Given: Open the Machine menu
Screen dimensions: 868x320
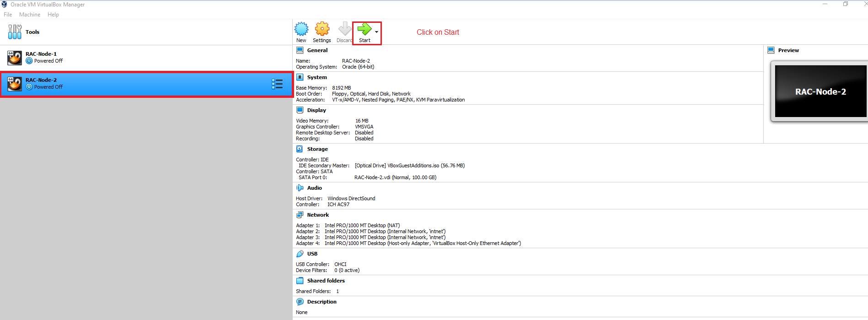Looking at the screenshot, I should pyautogui.click(x=30, y=15).
